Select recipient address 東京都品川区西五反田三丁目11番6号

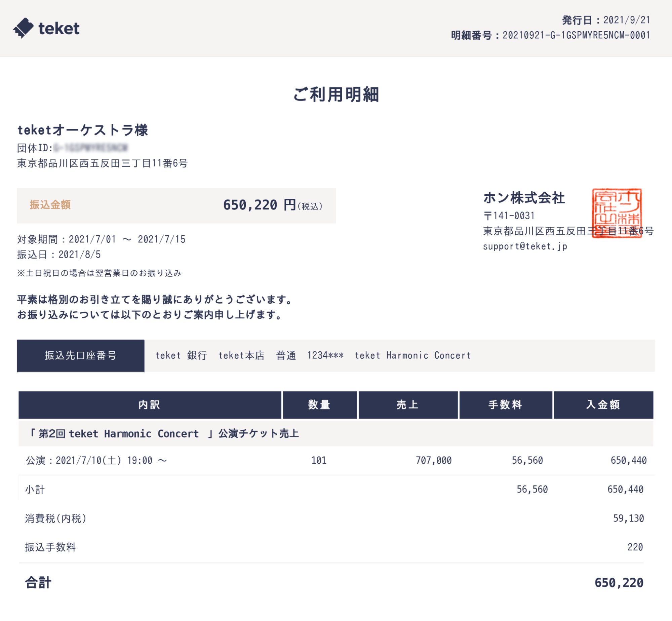(103, 163)
